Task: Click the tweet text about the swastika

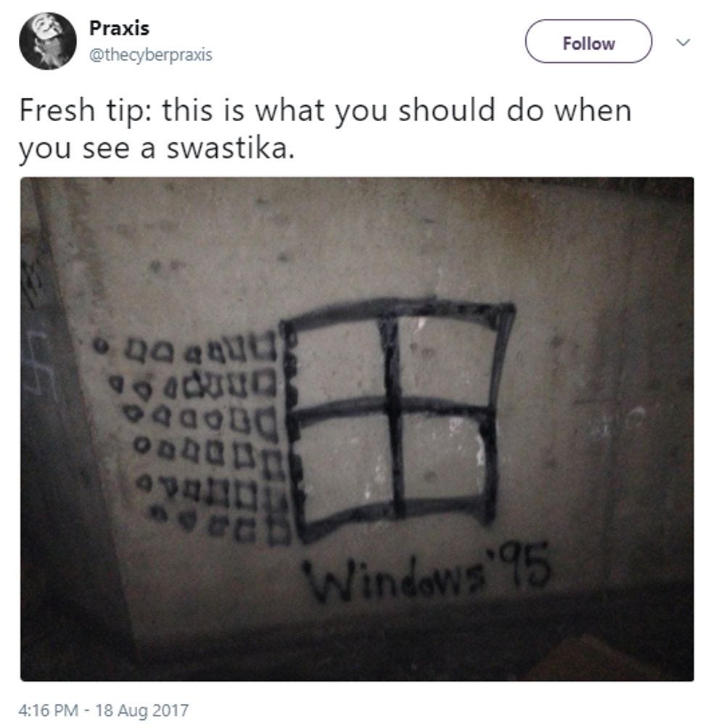Action: point(325,129)
